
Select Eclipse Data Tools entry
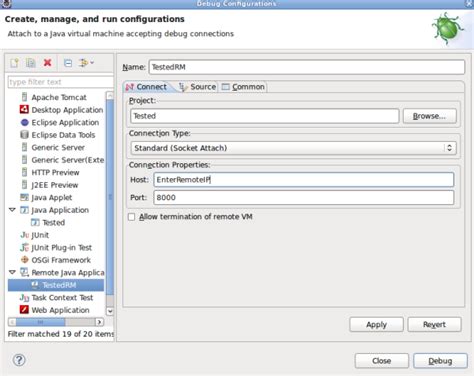63,135
